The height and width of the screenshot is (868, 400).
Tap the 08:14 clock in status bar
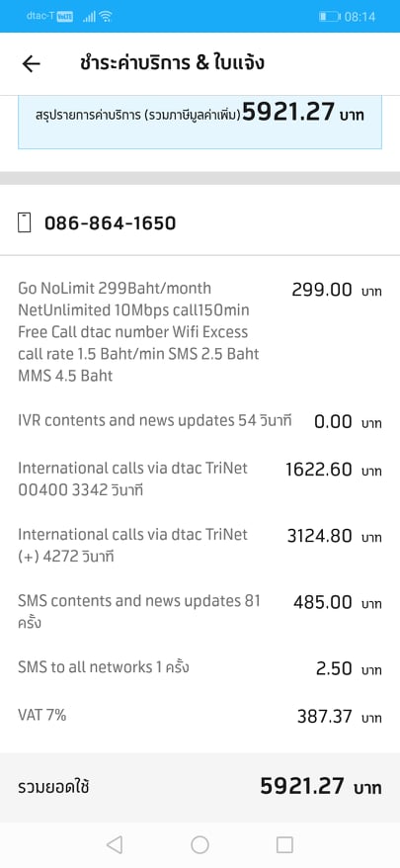coord(360,17)
